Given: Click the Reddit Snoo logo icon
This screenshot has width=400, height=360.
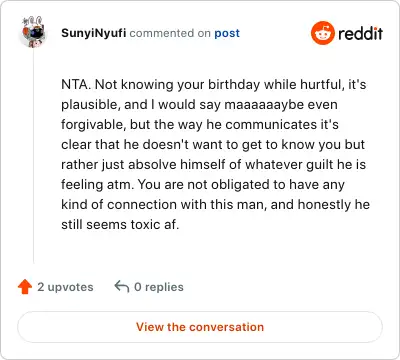Looking at the screenshot, I should (323, 33).
